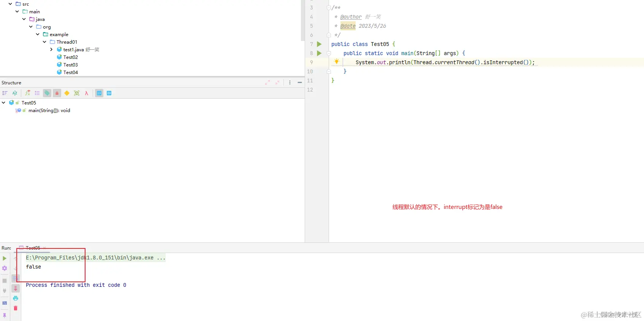The width and height of the screenshot is (644, 321).
Task: Open run configuration settings gear
Action: pos(5,268)
